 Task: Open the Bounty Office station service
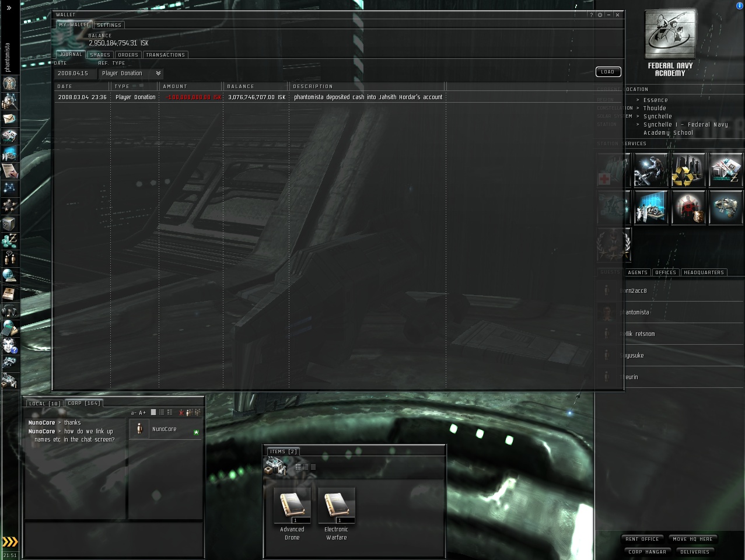pyautogui.click(x=688, y=207)
